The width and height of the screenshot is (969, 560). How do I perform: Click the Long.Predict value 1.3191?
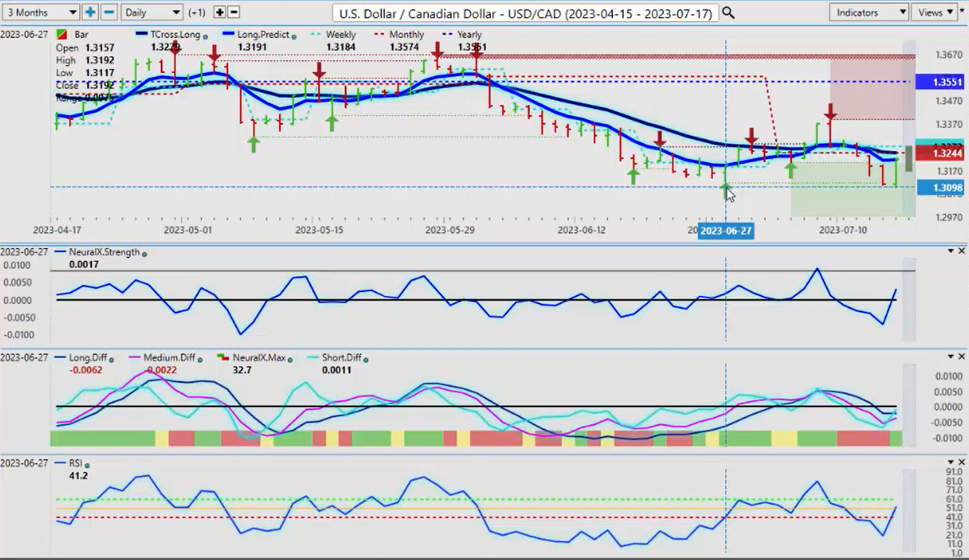tap(253, 47)
